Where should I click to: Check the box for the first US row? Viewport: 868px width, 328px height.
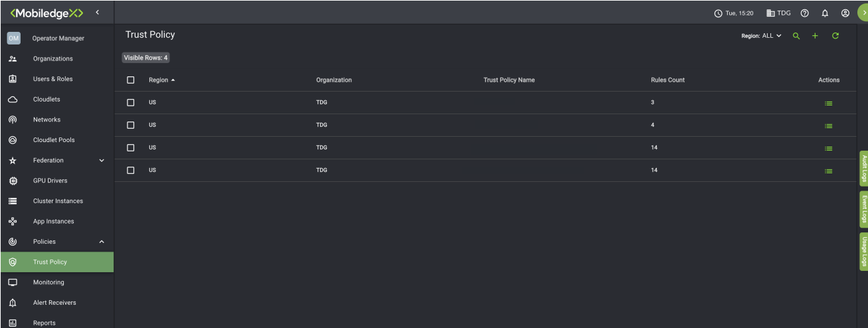pos(131,103)
